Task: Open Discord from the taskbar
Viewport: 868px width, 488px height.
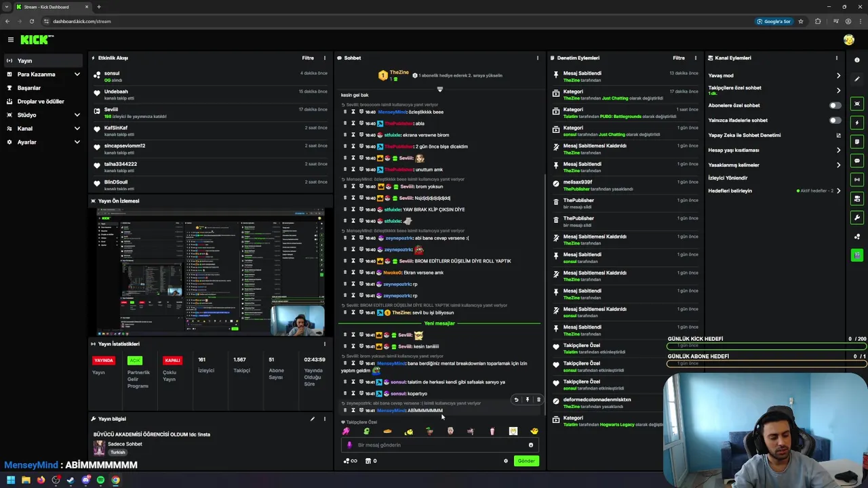Action: pos(85,480)
